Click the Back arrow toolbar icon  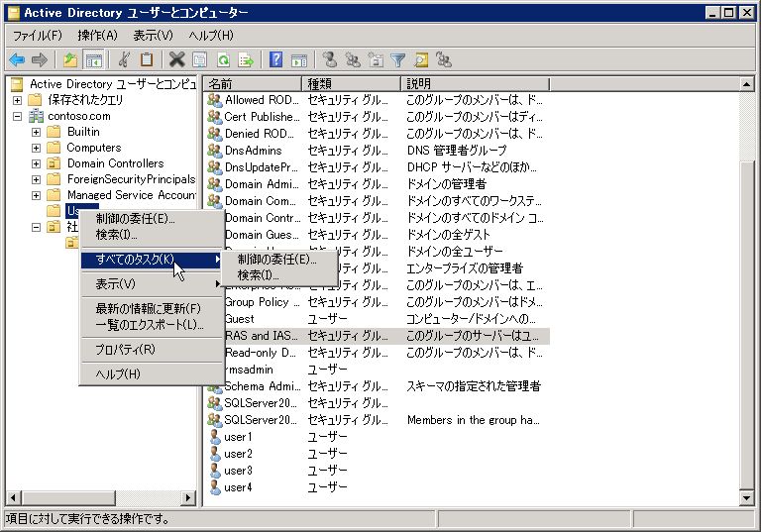tap(17, 60)
